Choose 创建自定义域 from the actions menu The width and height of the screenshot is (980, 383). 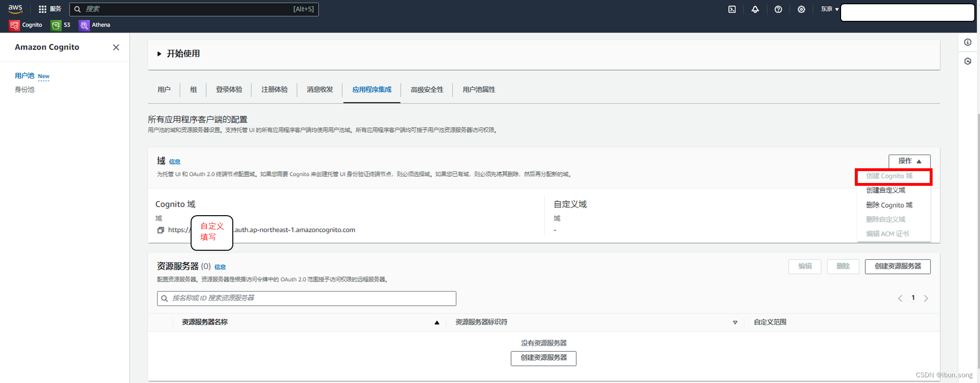(886, 190)
